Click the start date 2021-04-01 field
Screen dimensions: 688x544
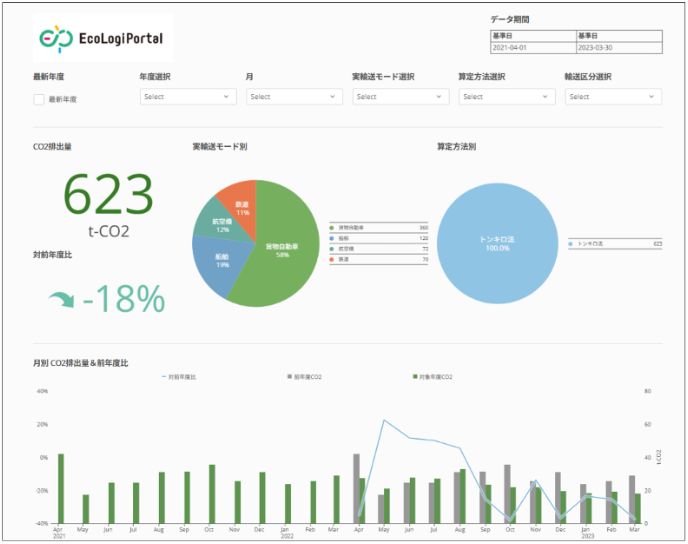(x=532, y=47)
